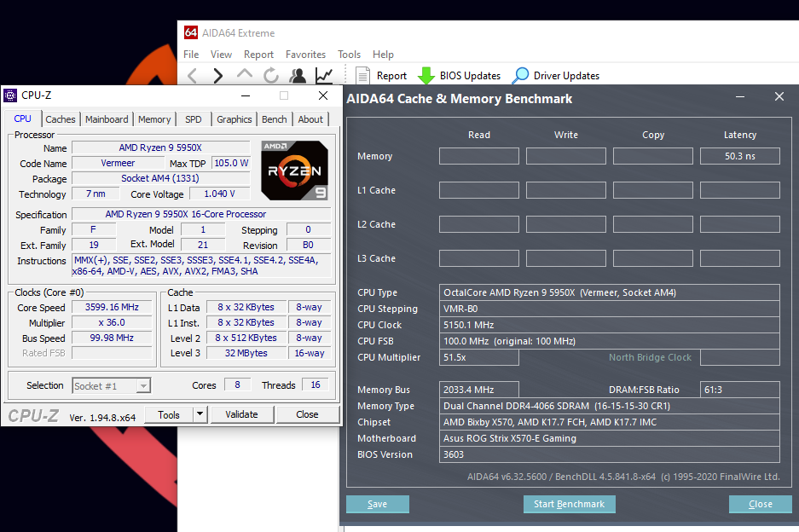This screenshot has width=799, height=532.
Task: Click the Multiplier x 36.0 value
Action: (112, 322)
